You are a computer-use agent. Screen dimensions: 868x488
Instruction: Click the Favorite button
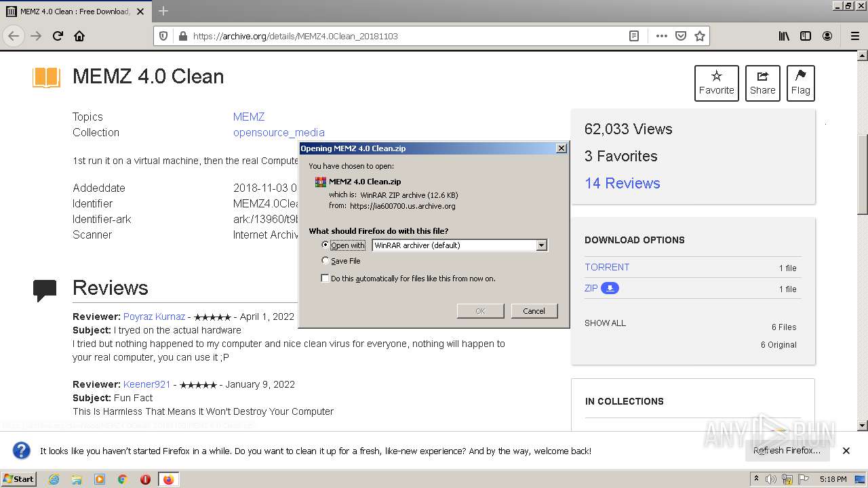point(716,83)
